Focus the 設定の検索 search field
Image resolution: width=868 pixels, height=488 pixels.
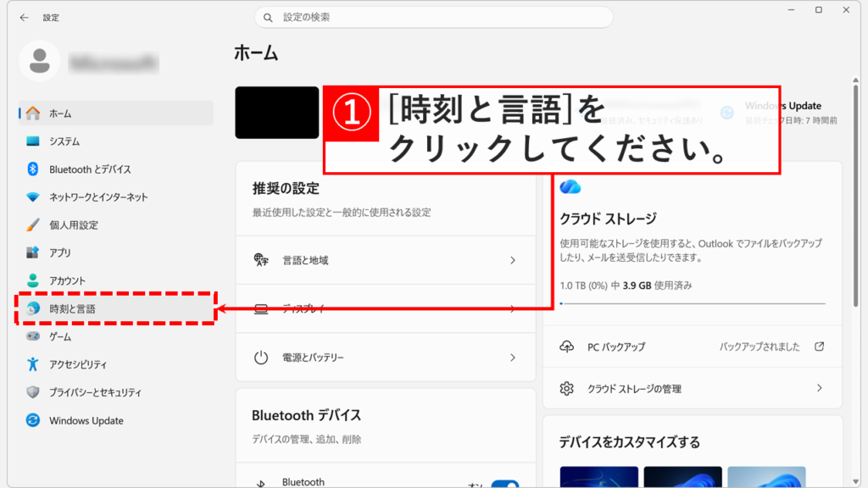point(433,18)
